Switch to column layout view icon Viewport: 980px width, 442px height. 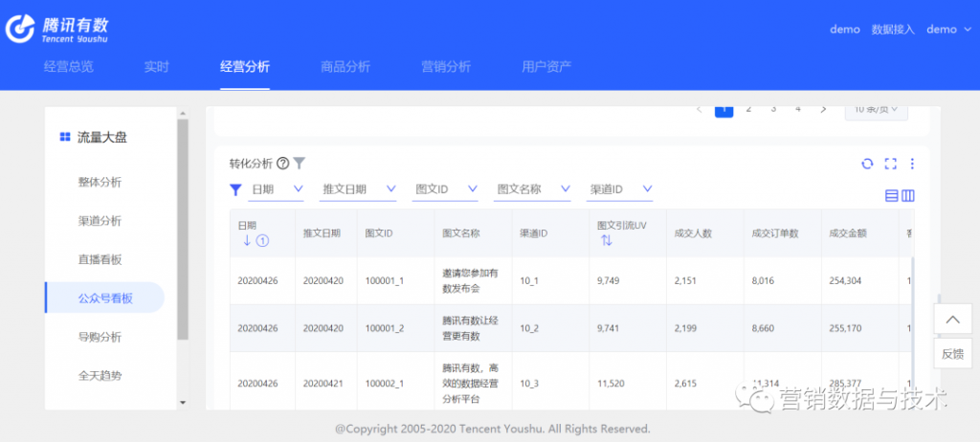[908, 196]
